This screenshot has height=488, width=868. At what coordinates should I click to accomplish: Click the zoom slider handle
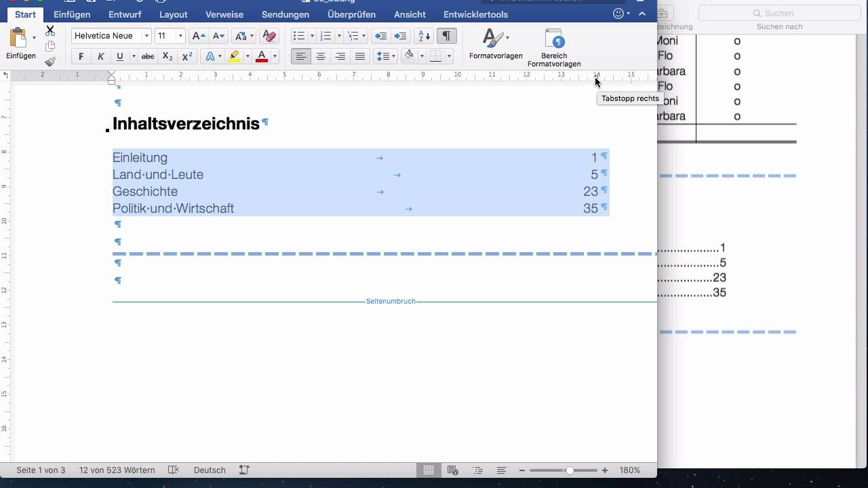[570, 470]
